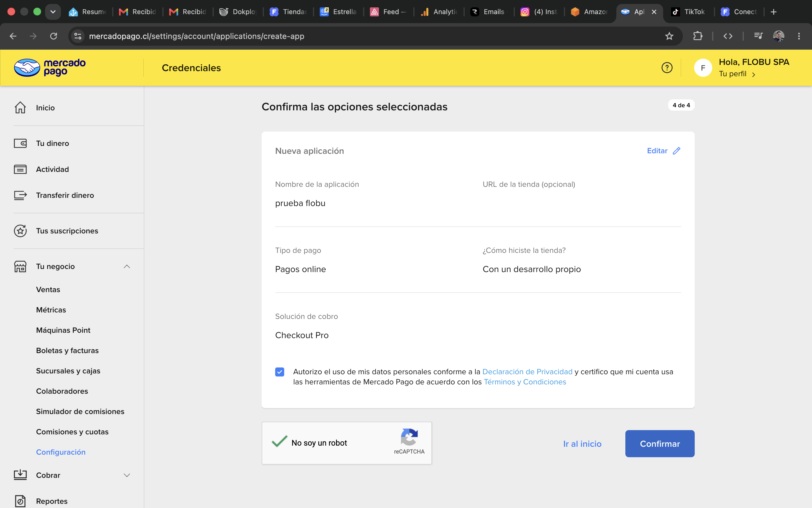Viewport: 812px width, 508px height.
Task: Click the Ir al inicio link
Action: point(582,444)
